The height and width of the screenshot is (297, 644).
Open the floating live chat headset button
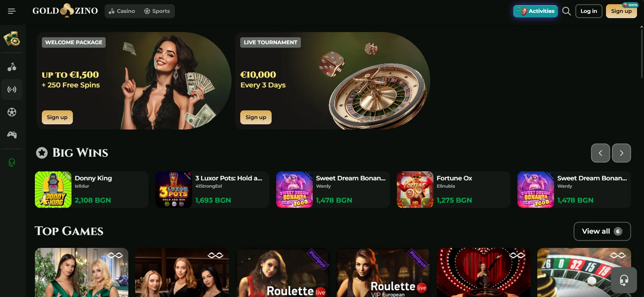coord(624,280)
